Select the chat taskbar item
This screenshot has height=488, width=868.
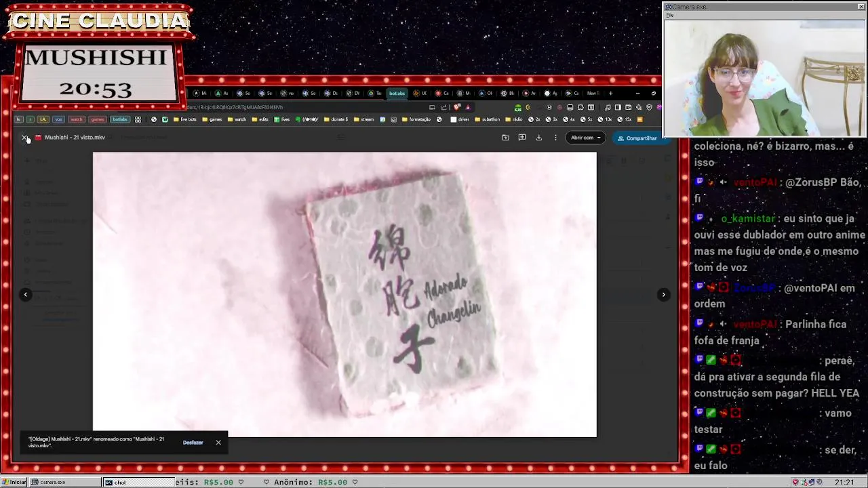138,482
